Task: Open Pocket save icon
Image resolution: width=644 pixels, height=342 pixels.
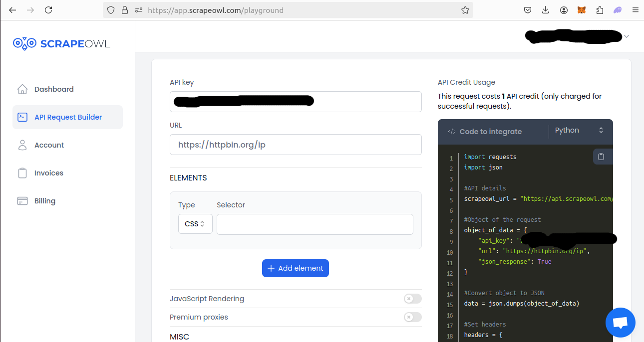Action: coord(528,10)
